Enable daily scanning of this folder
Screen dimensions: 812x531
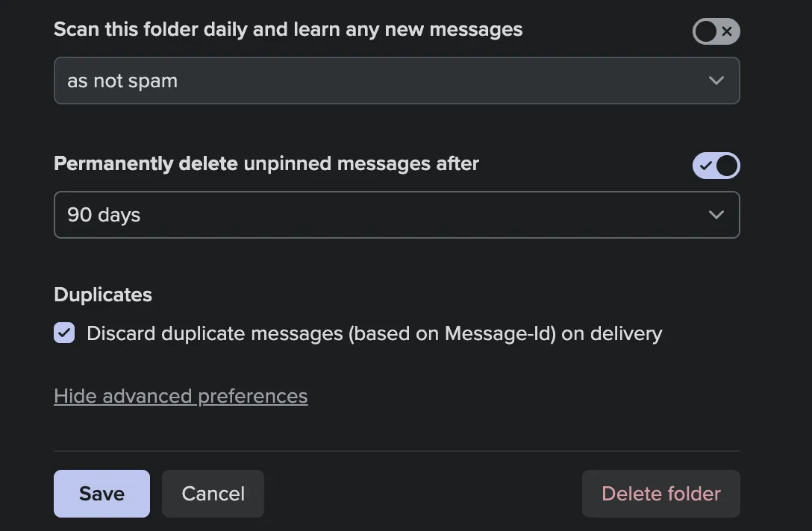click(x=716, y=31)
